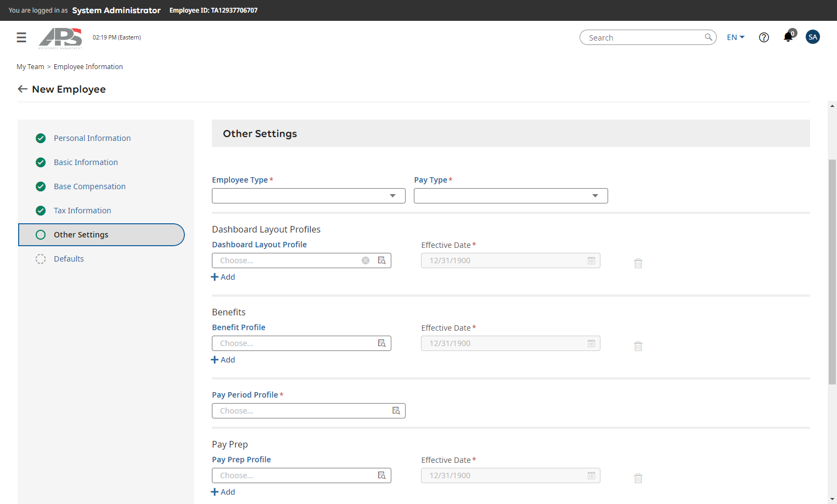Select the Other Settings step

pos(102,235)
